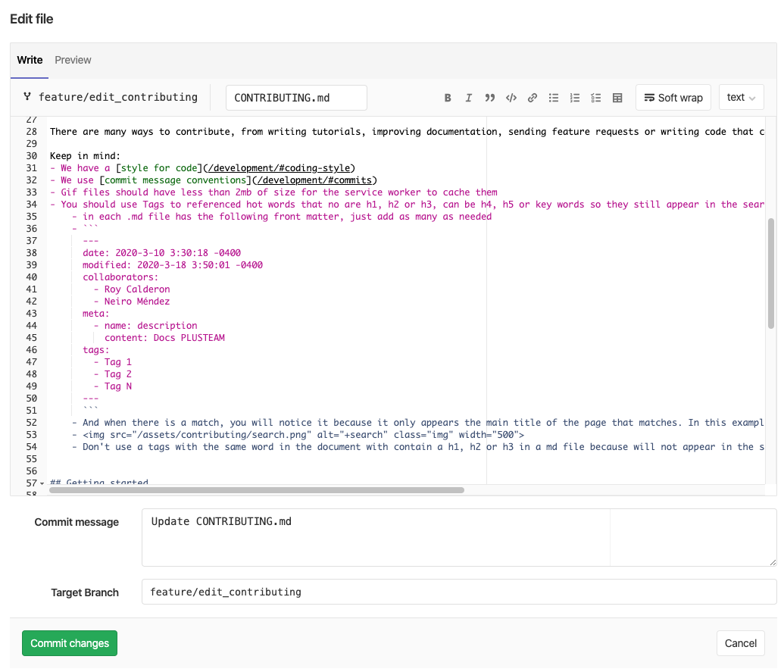Insert a blockquote using the quote icon

tap(489, 98)
